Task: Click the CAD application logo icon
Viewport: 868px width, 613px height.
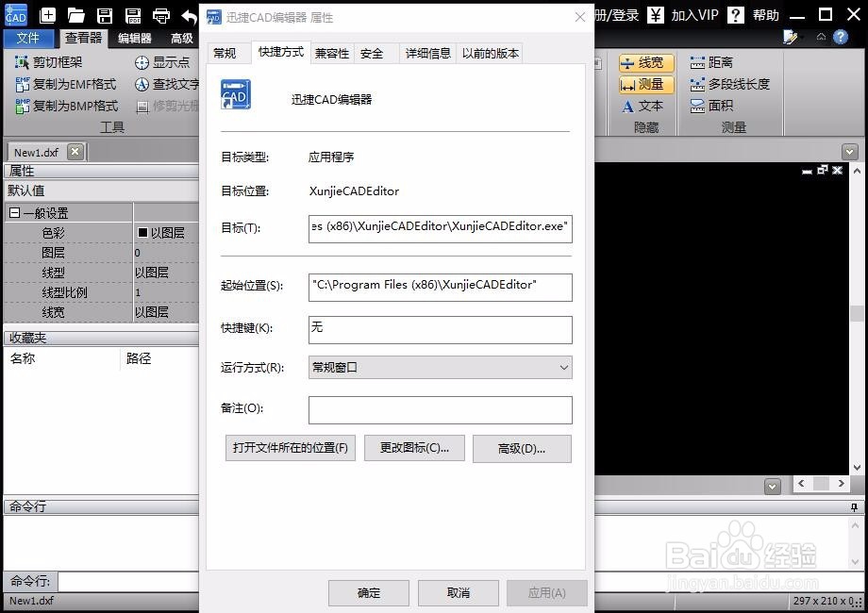Action: pos(15,15)
